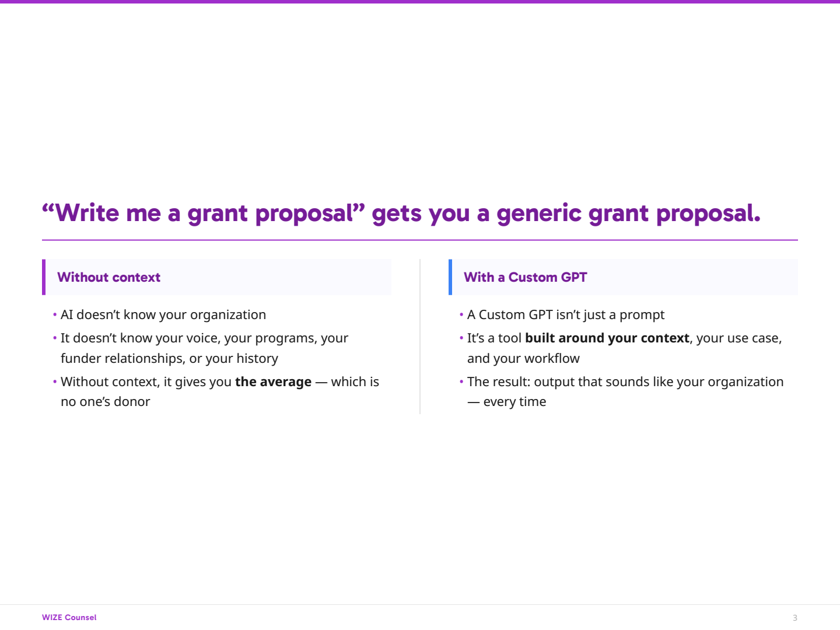Click the bullet "A Custom GPT isn't just a prompt"

[565, 315]
